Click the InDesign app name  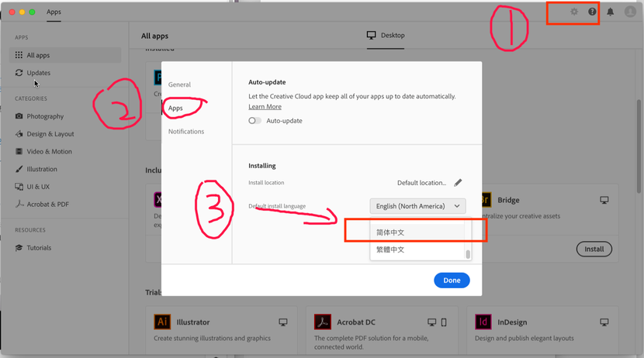(512, 322)
